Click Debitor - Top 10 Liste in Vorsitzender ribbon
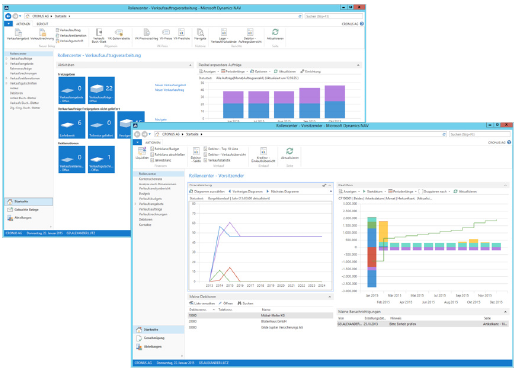515x369 pixels. 221,149
